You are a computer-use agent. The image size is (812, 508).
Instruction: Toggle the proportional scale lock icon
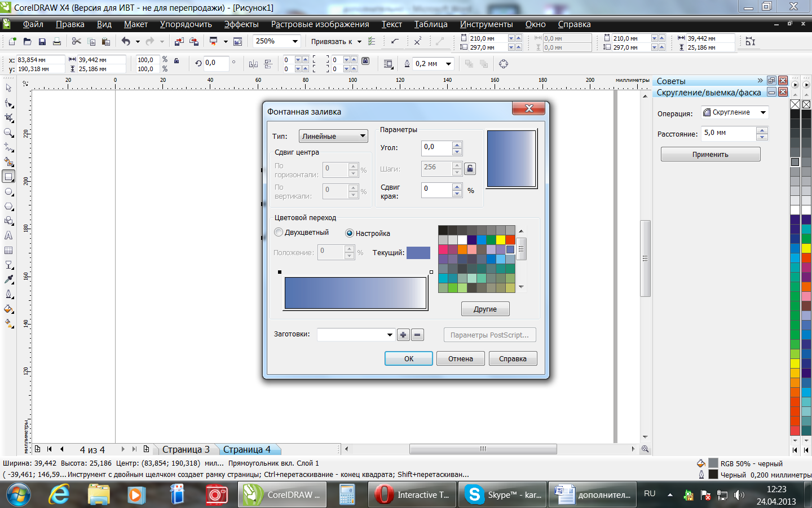pos(176,60)
